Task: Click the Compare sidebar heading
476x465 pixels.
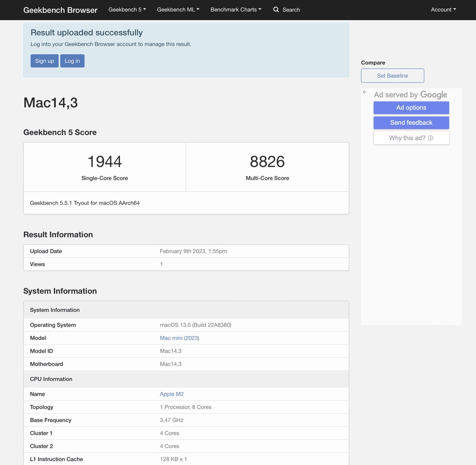Action: [373, 62]
